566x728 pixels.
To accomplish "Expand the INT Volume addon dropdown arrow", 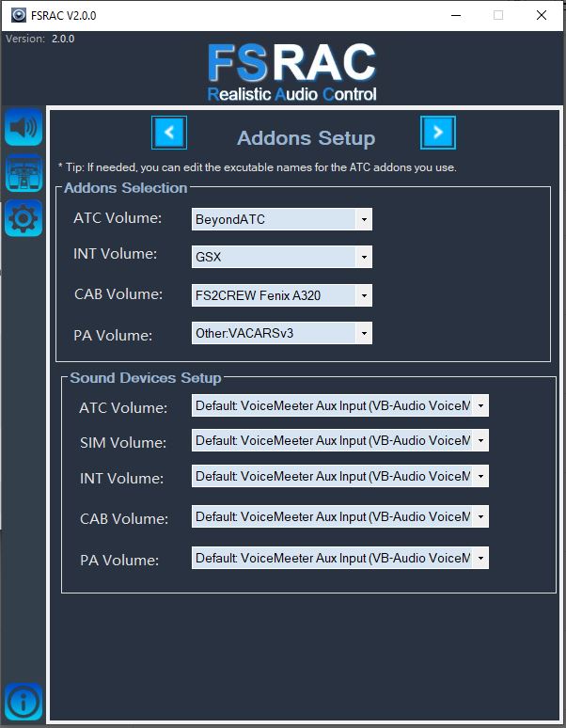I will [x=364, y=257].
